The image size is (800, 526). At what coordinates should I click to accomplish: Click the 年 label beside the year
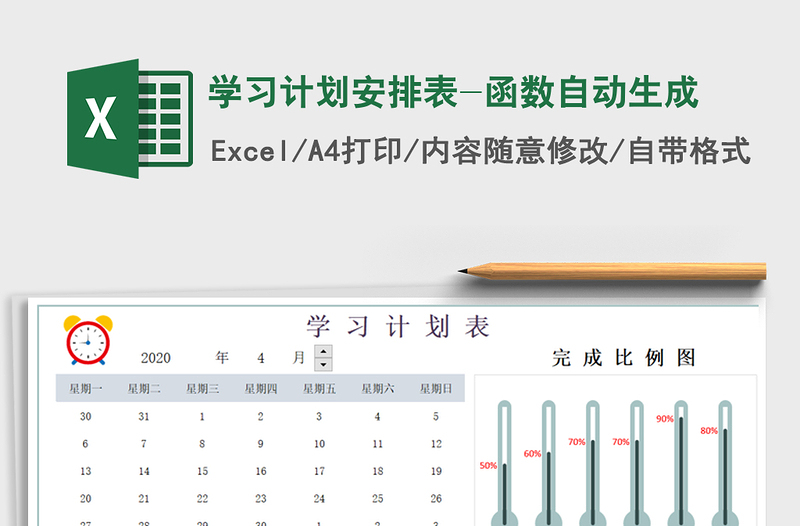222,357
